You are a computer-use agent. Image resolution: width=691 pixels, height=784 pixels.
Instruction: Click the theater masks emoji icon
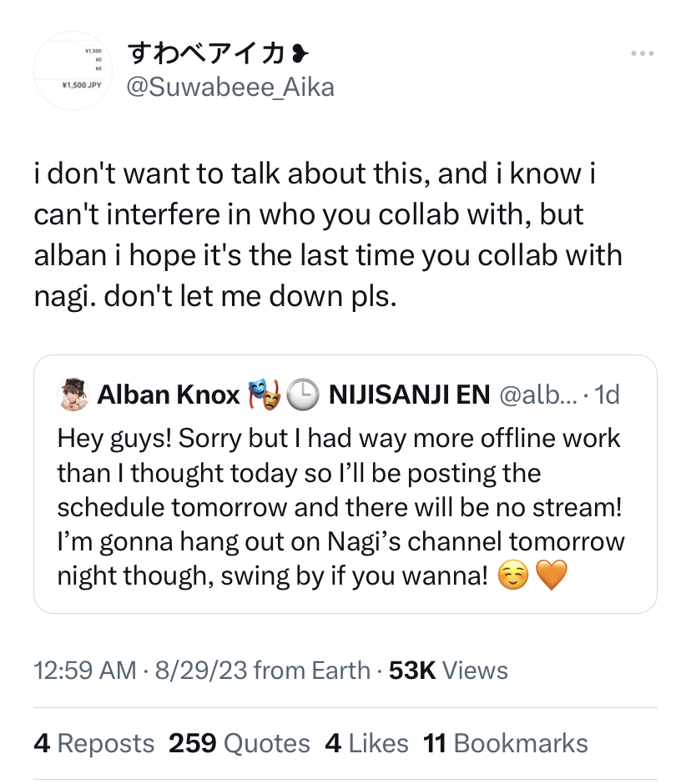[x=263, y=395]
